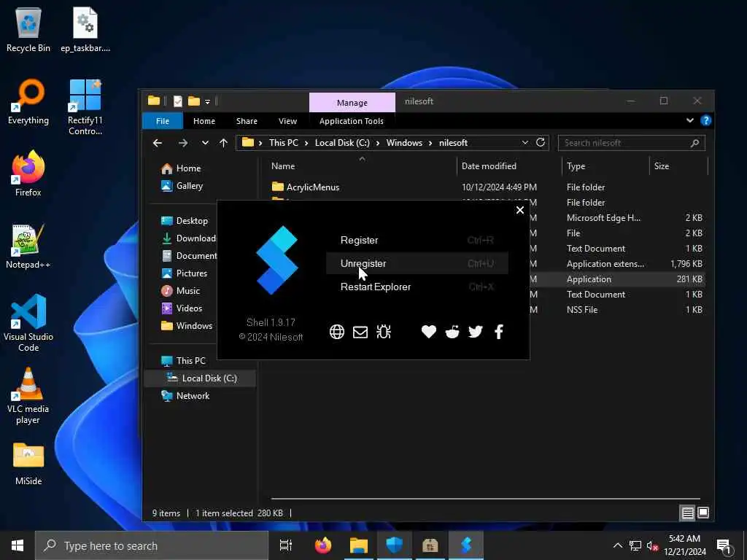Select Home in the navigation pane
The width and height of the screenshot is (747, 560).
coord(188,168)
